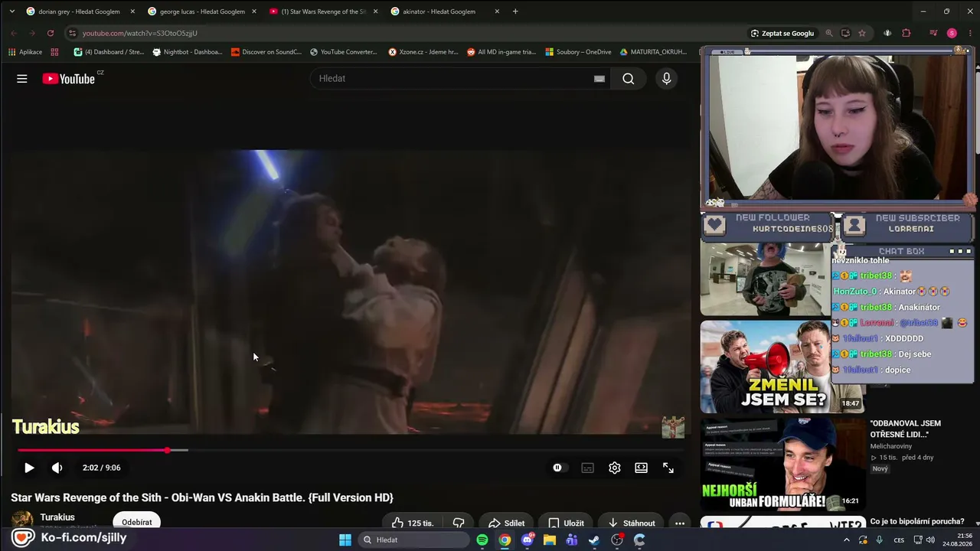Open the Turakius channel name link

[x=57, y=517]
